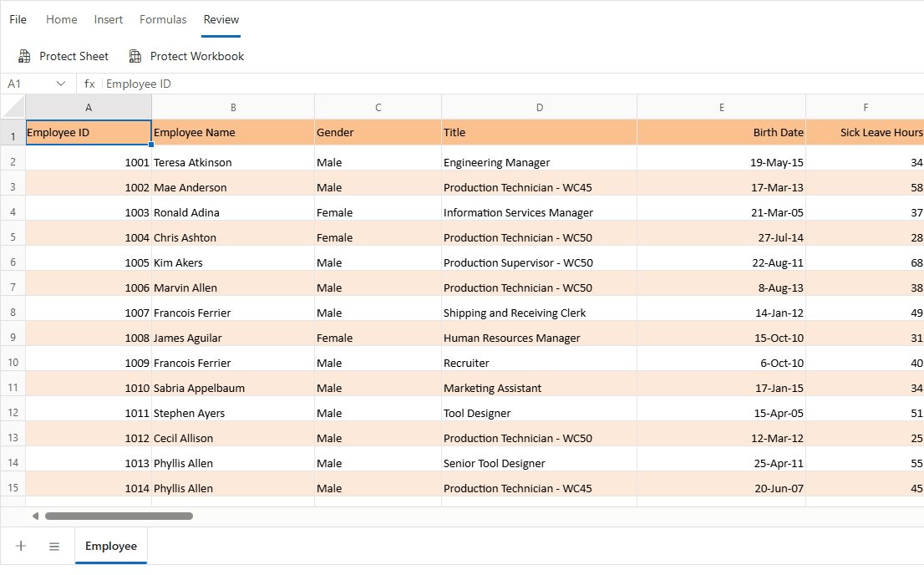
Task: Select the Employee sheet tab
Action: (111, 546)
